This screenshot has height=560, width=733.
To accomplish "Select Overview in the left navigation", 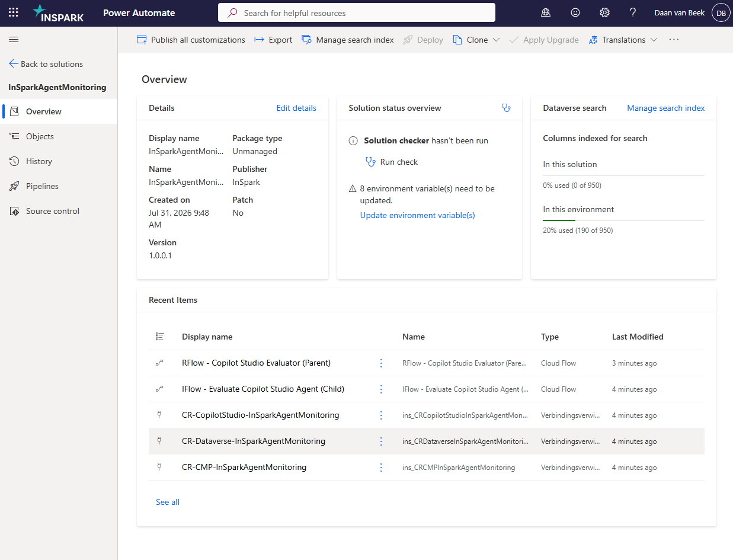I will (59, 111).
